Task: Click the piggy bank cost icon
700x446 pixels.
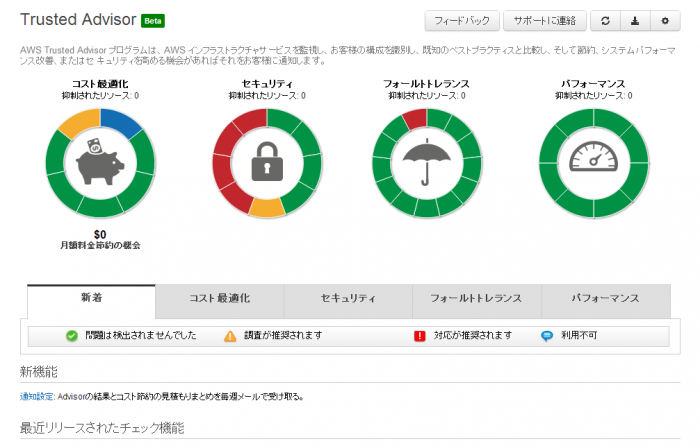Action: (x=100, y=161)
